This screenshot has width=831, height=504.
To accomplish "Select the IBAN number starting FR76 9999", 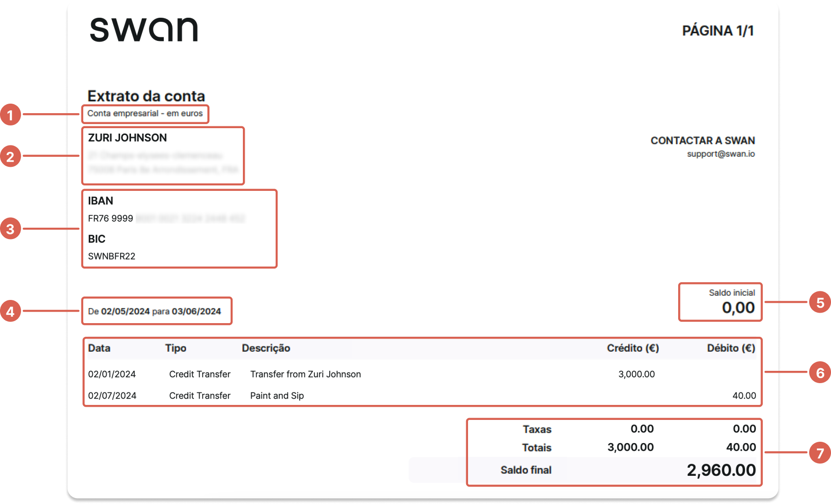I will 166,219.
